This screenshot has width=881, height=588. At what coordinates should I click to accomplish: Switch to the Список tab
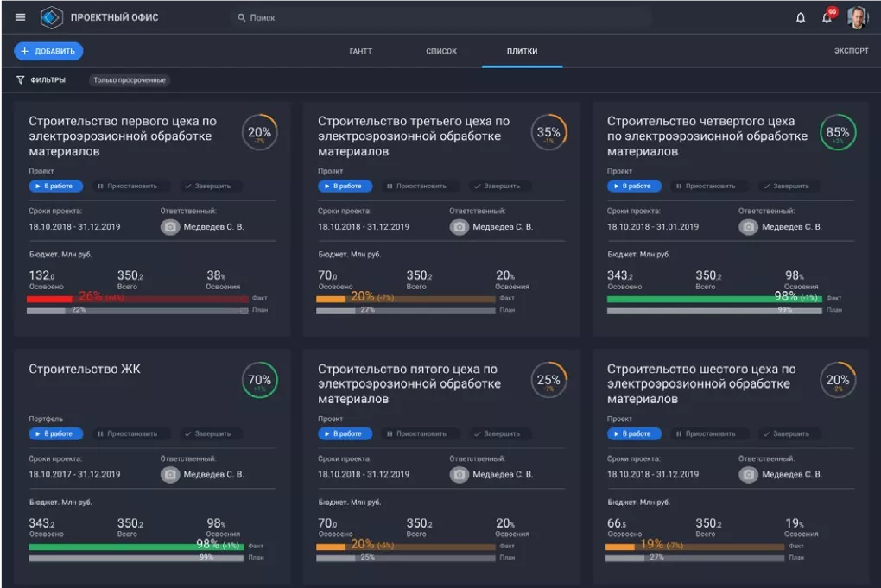pyautogui.click(x=441, y=51)
